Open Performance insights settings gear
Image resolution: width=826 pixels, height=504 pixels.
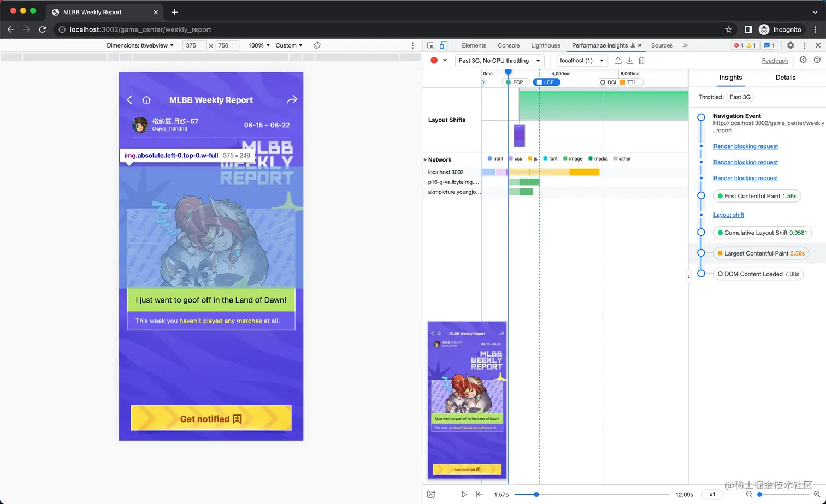(x=803, y=60)
